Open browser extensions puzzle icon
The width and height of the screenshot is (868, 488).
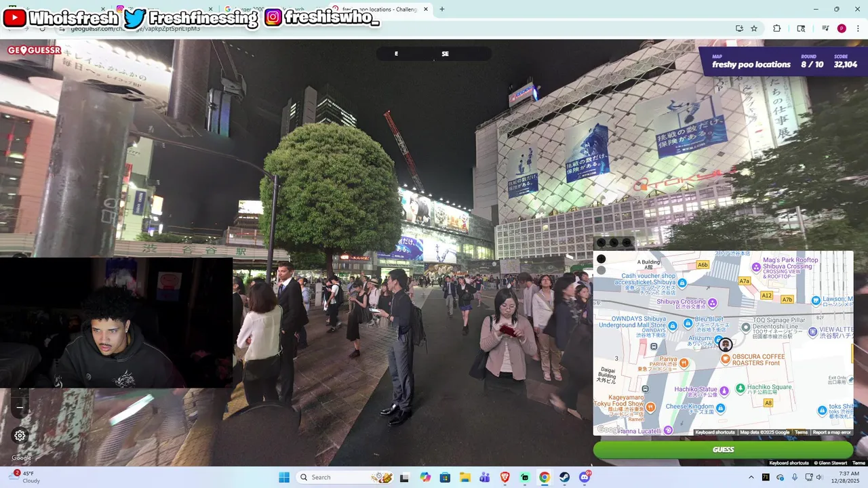point(777,28)
